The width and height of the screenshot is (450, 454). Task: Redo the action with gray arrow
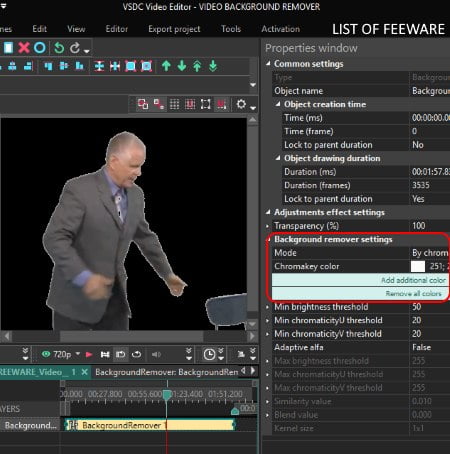pos(75,48)
